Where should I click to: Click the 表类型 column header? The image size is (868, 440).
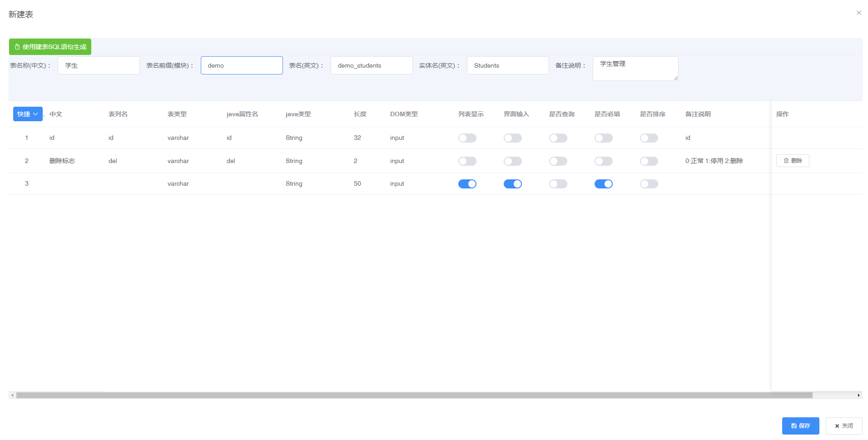[177, 114]
